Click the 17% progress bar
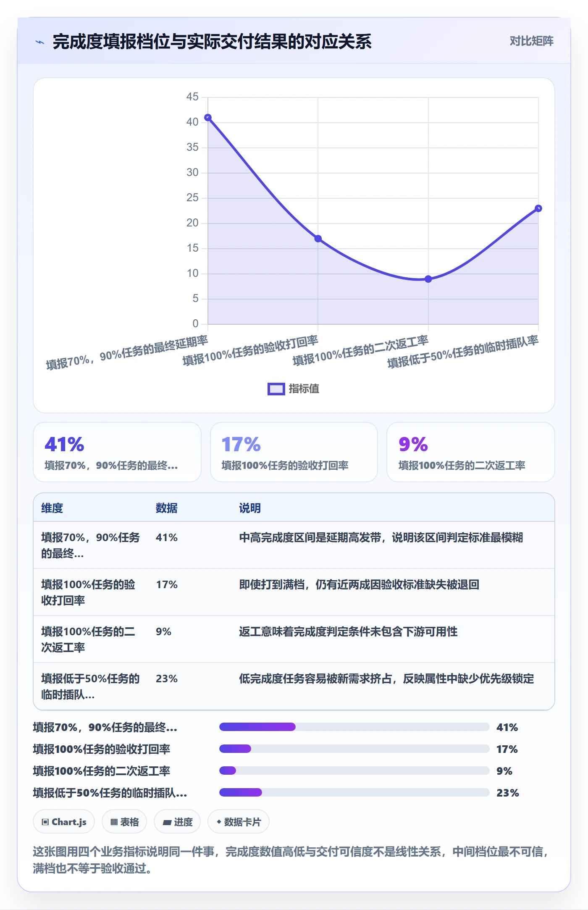This screenshot has width=588, height=910. click(354, 749)
